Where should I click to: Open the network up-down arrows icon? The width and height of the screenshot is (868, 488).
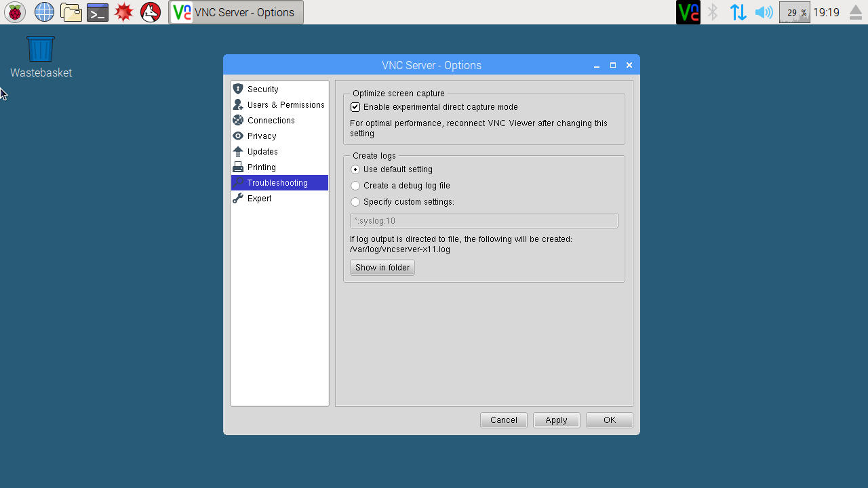pyautogui.click(x=738, y=12)
